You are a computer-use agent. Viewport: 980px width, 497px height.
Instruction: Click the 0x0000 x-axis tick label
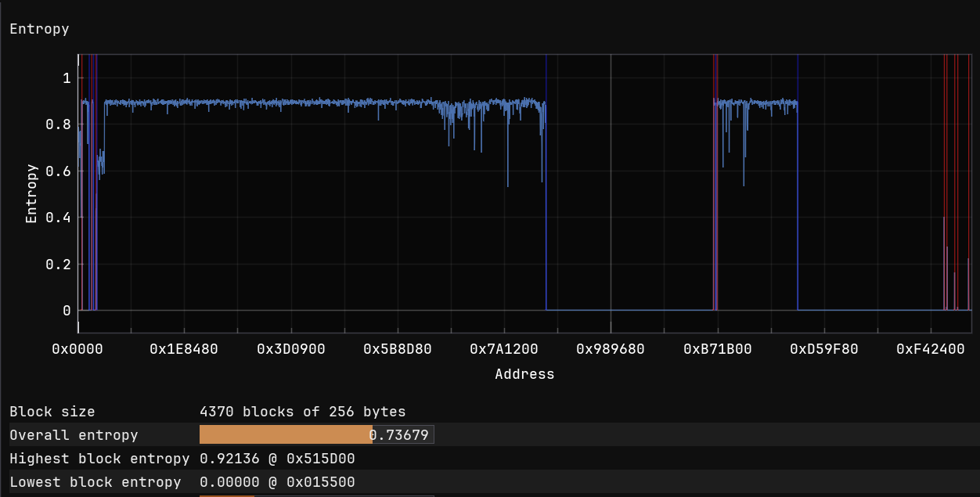(77, 349)
